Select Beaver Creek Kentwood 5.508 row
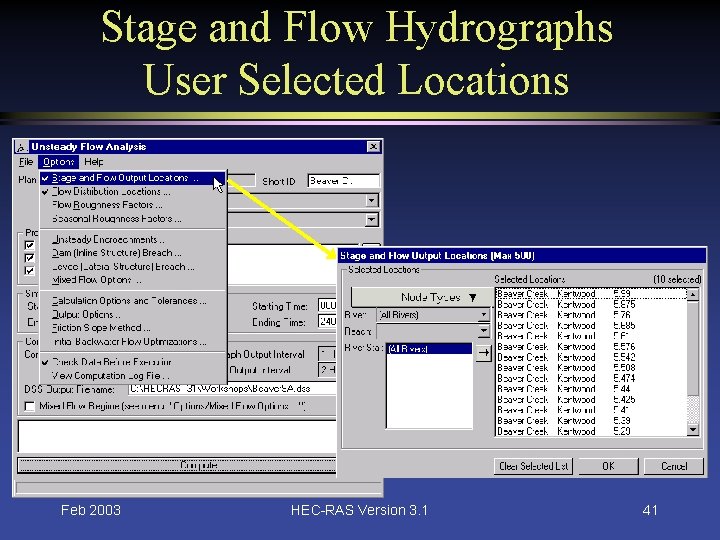The width and height of the screenshot is (720, 540). click(591, 368)
